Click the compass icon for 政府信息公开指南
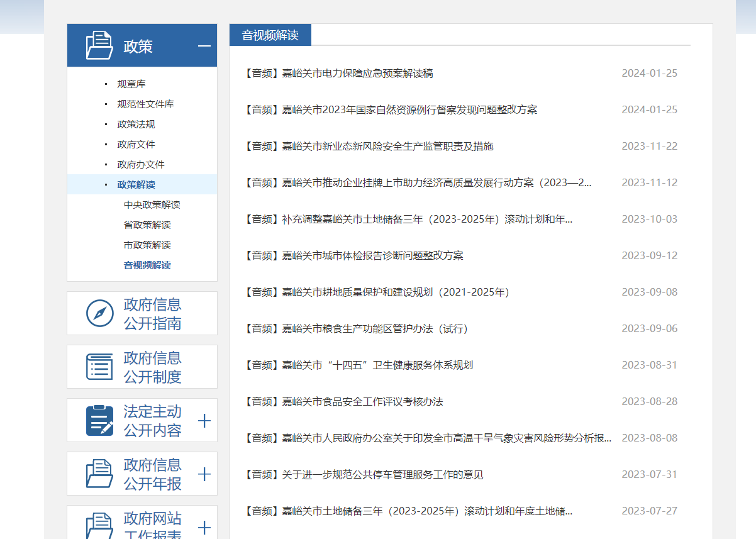 (99, 313)
